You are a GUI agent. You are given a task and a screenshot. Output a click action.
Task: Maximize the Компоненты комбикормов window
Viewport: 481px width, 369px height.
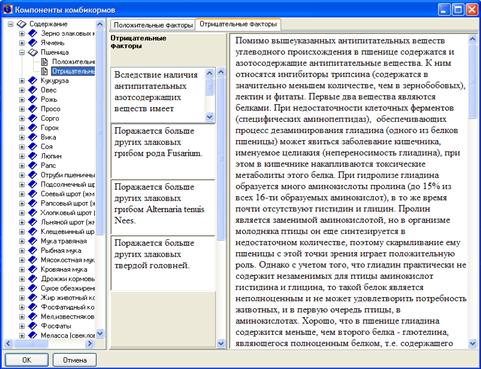(x=458, y=9)
